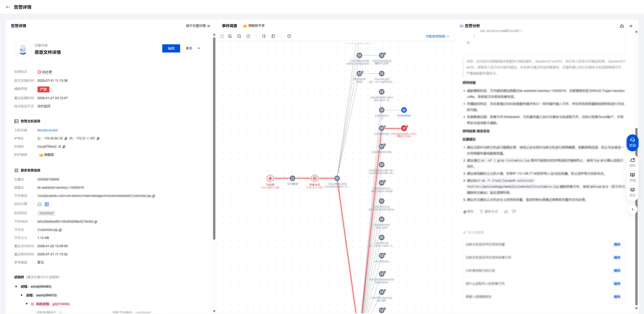Collapse the 风险进程 tree node
The width and height of the screenshot is (644, 314).
[27, 304]
